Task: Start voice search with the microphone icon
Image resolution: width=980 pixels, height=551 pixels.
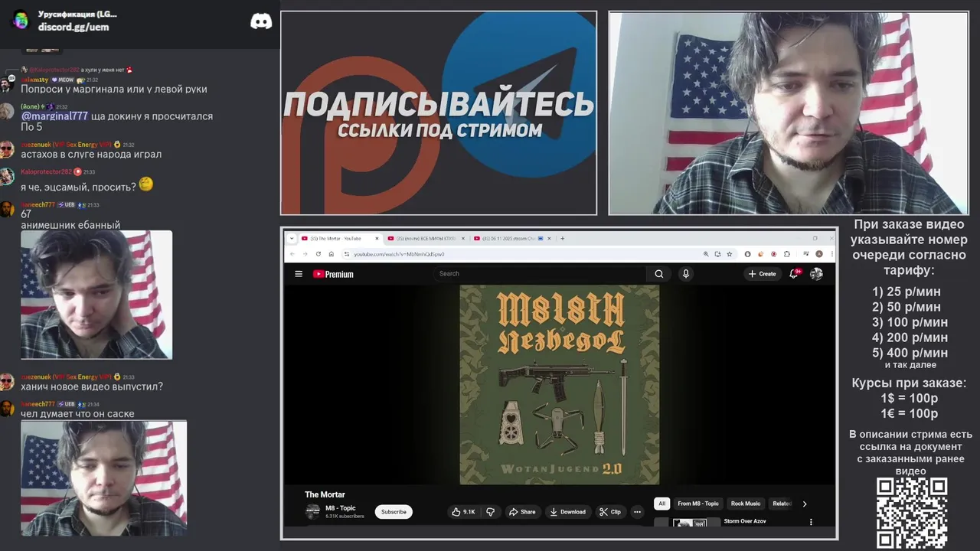Action: point(685,274)
